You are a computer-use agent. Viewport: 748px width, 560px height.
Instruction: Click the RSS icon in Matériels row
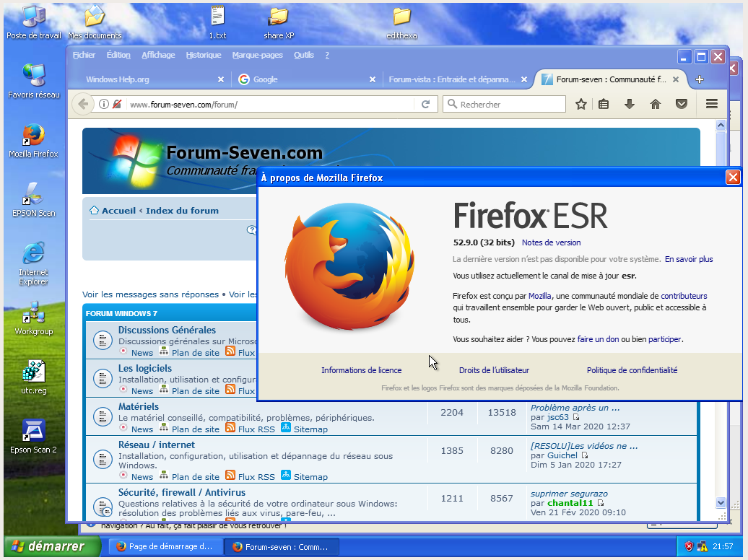click(230, 427)
